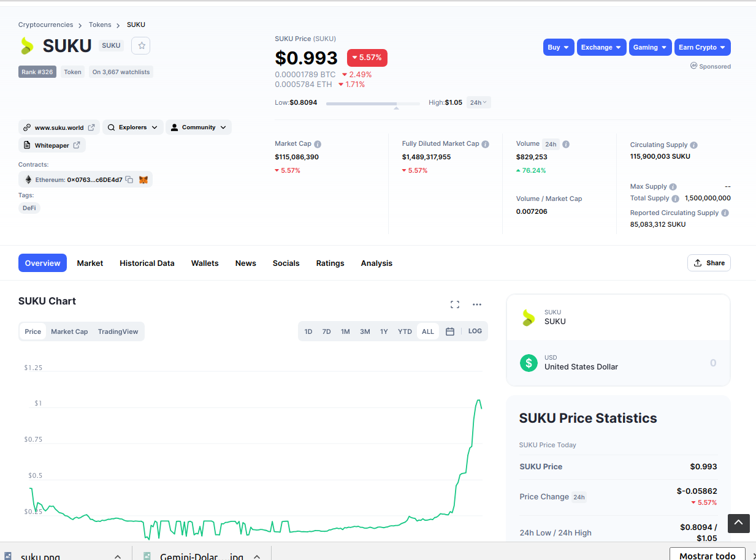Switch chart view to TradingView
This screenshot has width=756, height=560.
click(118, 331)
